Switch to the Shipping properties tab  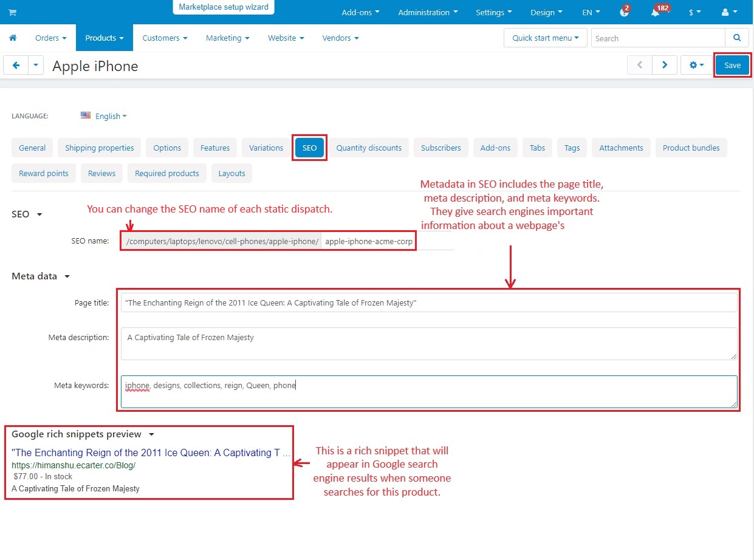[x=99, y=148]
